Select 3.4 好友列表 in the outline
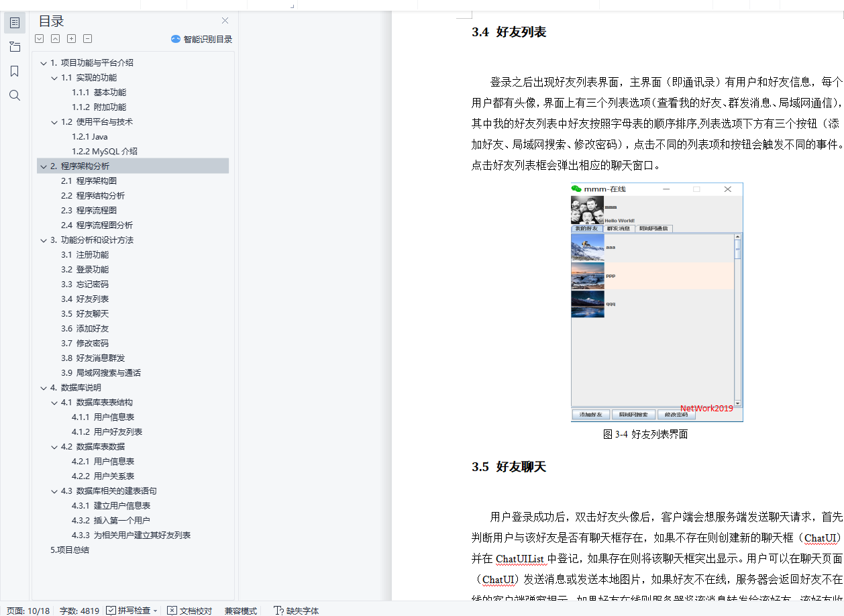The height and width of the screenshot is (616, 844). click(85, 299)
